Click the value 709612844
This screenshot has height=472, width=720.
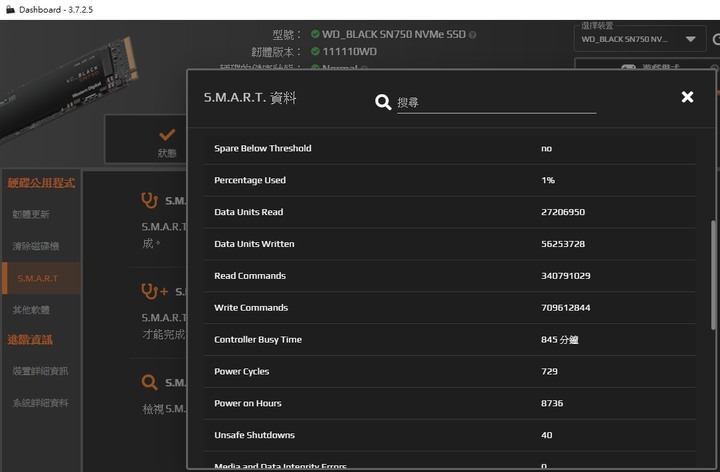pos(565,308)
